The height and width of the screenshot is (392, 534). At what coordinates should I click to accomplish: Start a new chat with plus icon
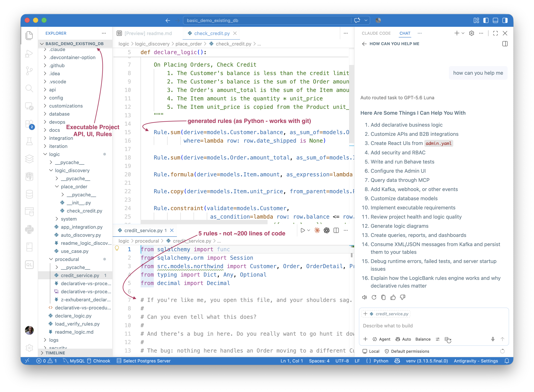[x=457, y=33]
